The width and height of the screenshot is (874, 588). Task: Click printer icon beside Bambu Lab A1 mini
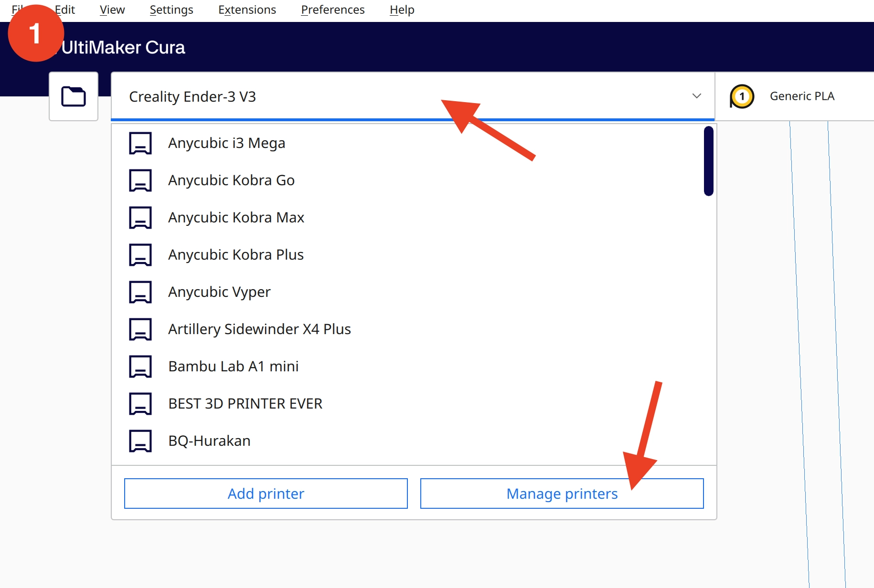140,367
